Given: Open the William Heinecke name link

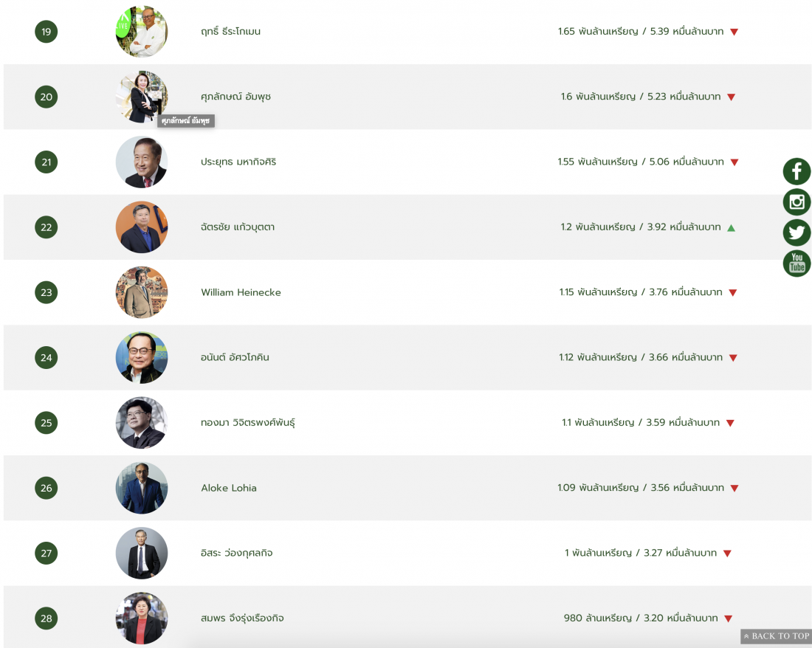Looking at the screenshot, I should (x=241, y=292).
